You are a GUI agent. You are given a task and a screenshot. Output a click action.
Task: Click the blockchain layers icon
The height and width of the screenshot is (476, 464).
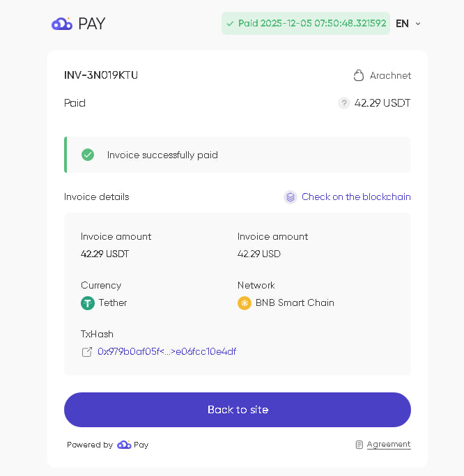coord(291,197)
